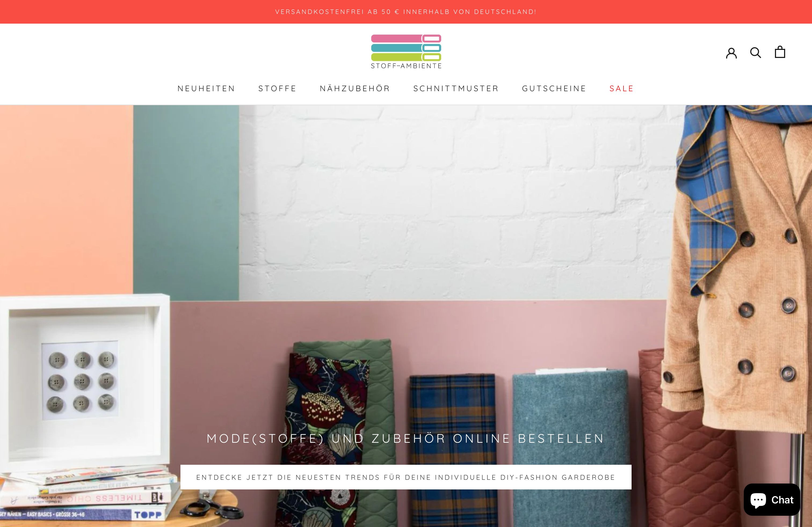Open the Neuheiten menu item

point(206,89)
